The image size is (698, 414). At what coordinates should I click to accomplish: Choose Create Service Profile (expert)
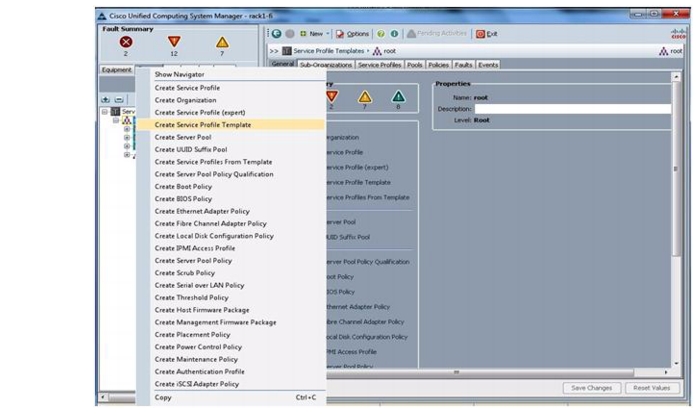point(231,113)
